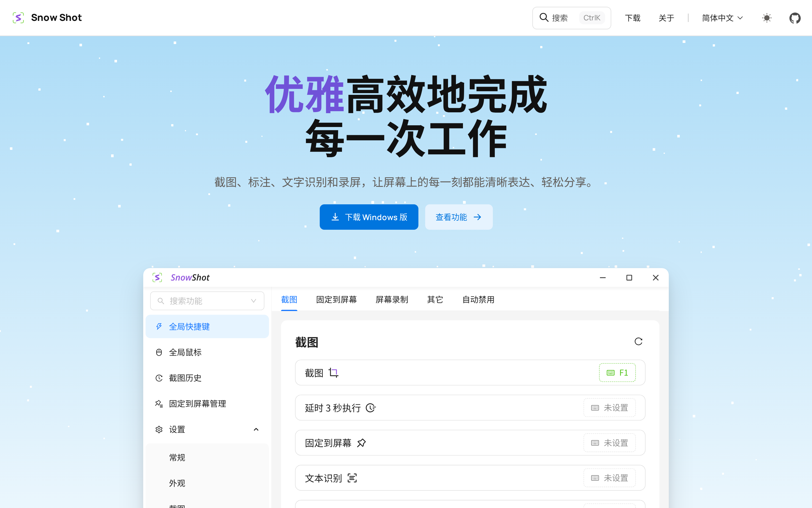
Task: Select the 截图 tab
Action: (289, 299)
